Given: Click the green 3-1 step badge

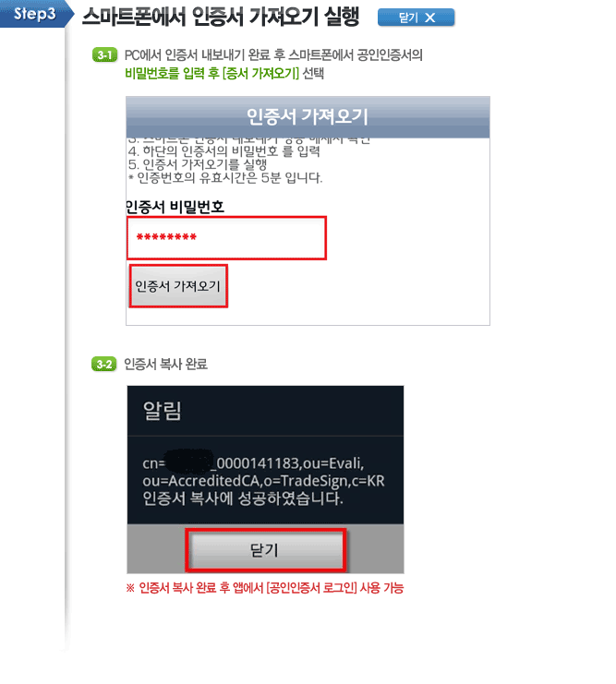Looking at the screenshot, I should pyautogui.click(x=104, y=55).
